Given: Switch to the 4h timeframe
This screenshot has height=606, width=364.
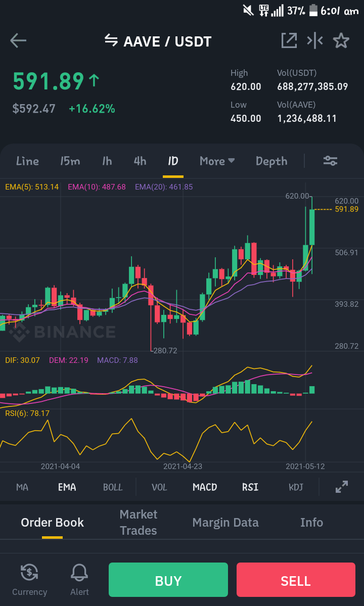Looking at the screenshot, I should pyautogui.click(x=140, y=161).
